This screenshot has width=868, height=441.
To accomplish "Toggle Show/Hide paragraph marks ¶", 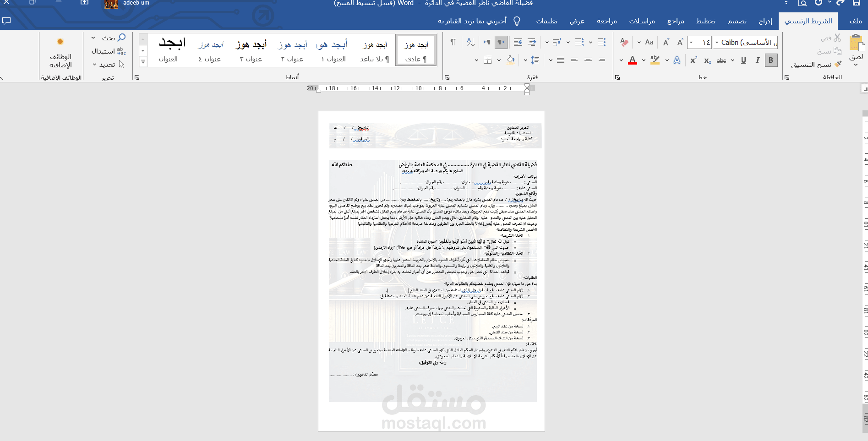I will pos(453,42).
